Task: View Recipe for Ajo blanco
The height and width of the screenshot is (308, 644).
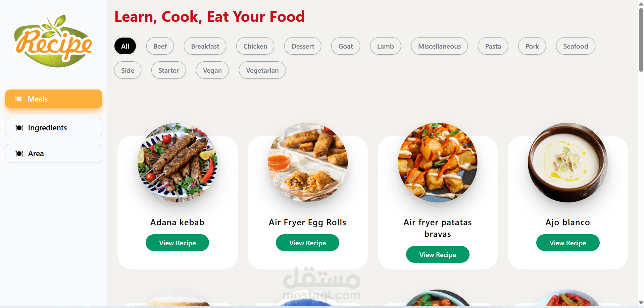Action: (568, 243)
